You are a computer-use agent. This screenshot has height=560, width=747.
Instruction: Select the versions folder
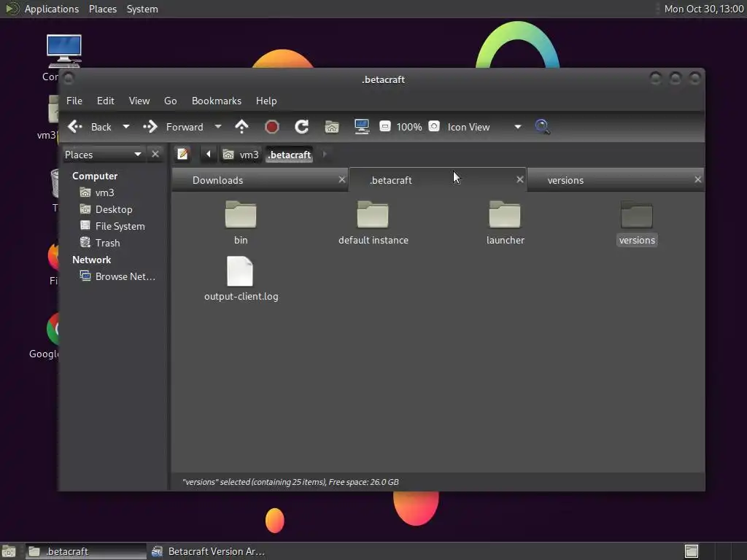click(637, 222)
